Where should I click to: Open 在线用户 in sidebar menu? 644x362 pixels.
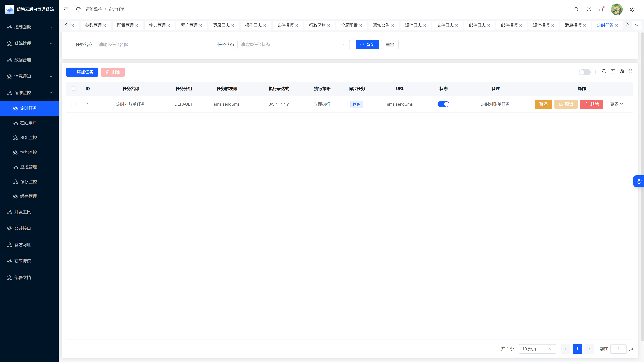point(28,123)
